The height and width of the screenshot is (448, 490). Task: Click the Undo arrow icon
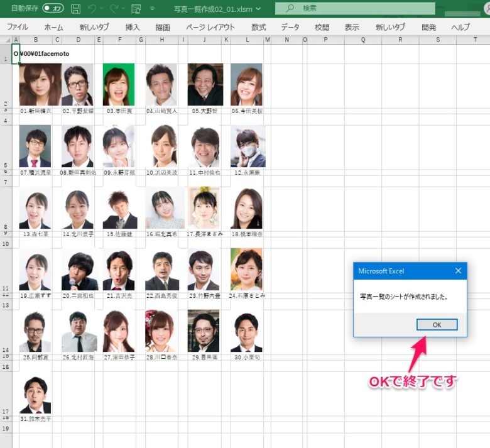point(92,9)
